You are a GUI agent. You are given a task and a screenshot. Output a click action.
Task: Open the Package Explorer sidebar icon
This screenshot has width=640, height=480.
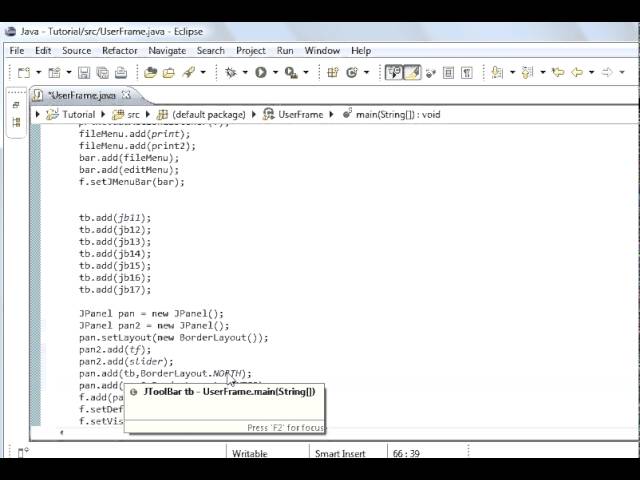16,122
